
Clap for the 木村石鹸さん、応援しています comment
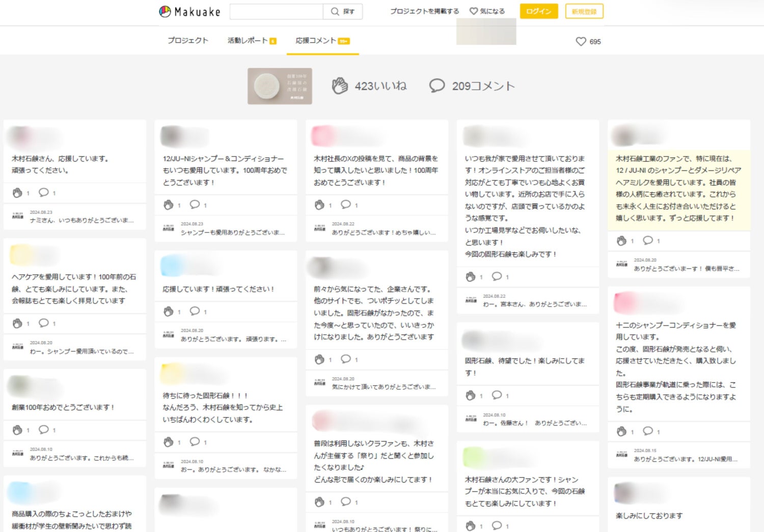(x=17, y=193)
